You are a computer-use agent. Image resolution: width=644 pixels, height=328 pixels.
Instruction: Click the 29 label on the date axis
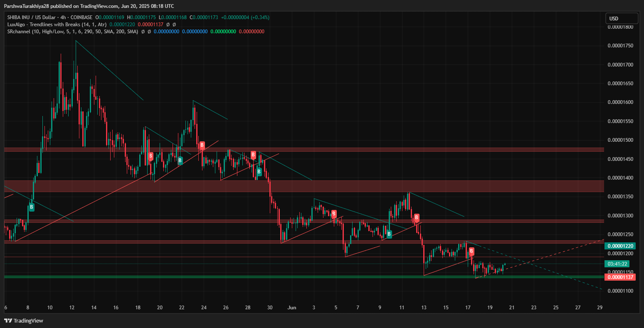(x=600, y=308)
